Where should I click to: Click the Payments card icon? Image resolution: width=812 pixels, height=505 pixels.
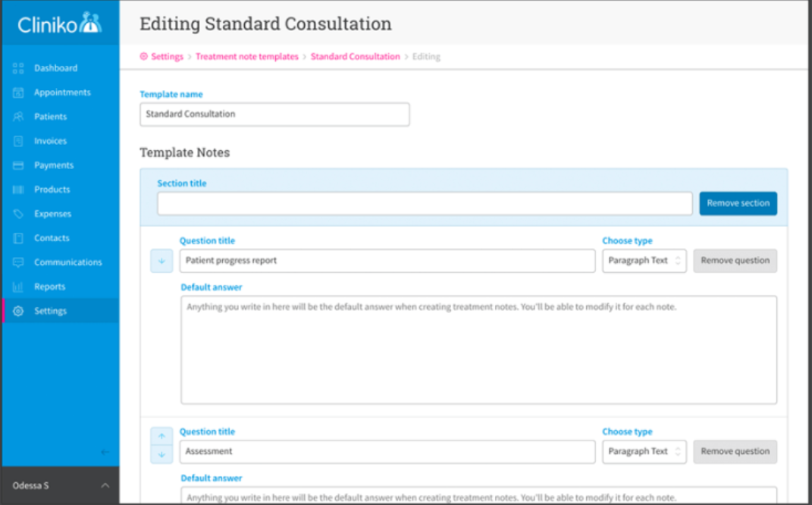point(19,165)
